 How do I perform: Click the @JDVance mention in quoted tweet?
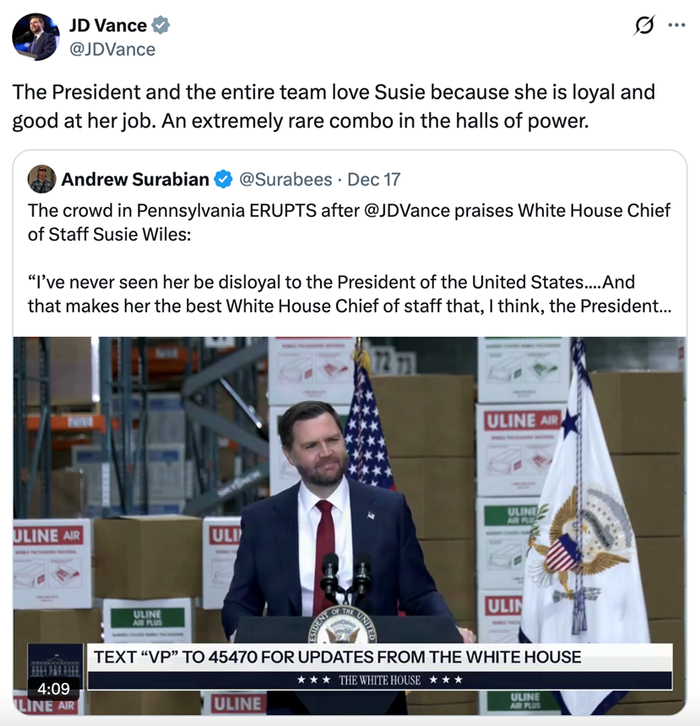[407, 211]
